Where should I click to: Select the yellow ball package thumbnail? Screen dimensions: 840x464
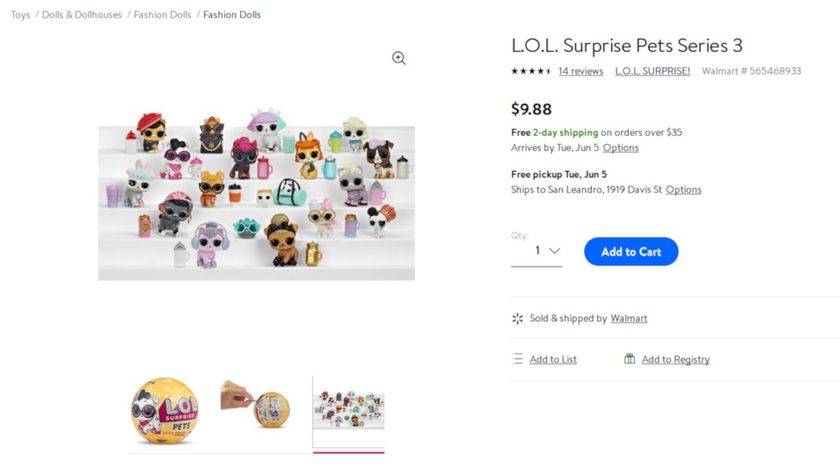pyautogui.click(x=164, y=412)
